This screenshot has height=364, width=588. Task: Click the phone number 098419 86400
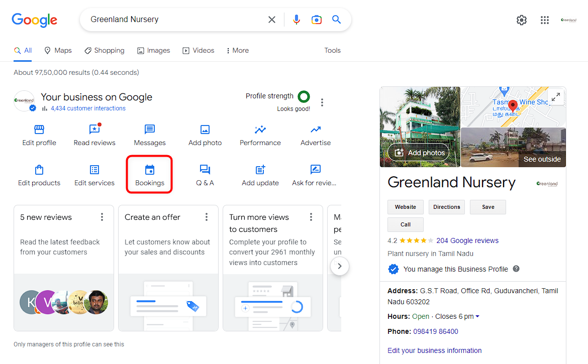tap(435, 331)
